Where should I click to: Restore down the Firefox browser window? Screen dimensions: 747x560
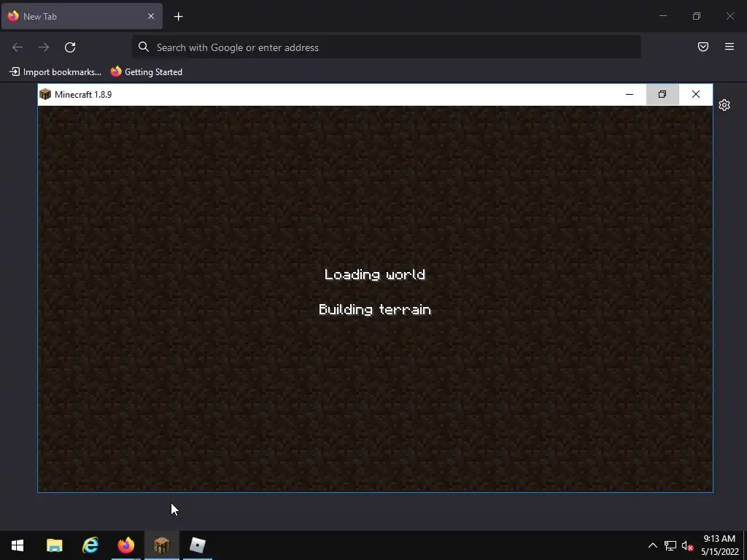[x=697, y=16]
